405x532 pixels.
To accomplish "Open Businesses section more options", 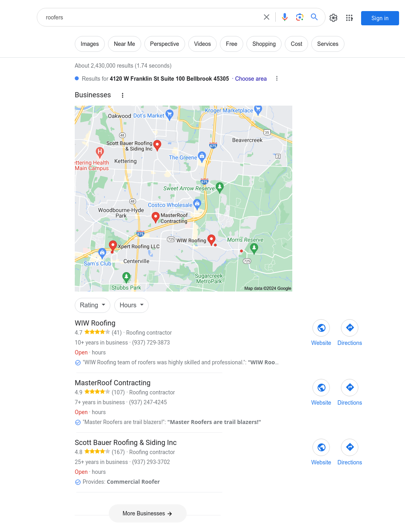I will (x=123, y=95).
